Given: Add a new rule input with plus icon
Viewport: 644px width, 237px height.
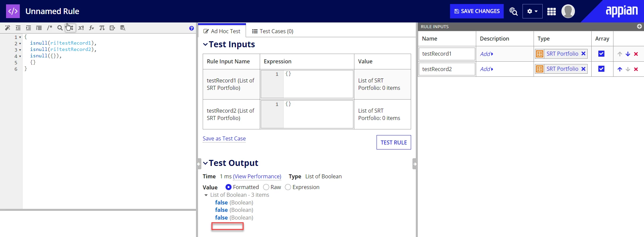Looking at the screenshot, I should [x=639, y=26].
